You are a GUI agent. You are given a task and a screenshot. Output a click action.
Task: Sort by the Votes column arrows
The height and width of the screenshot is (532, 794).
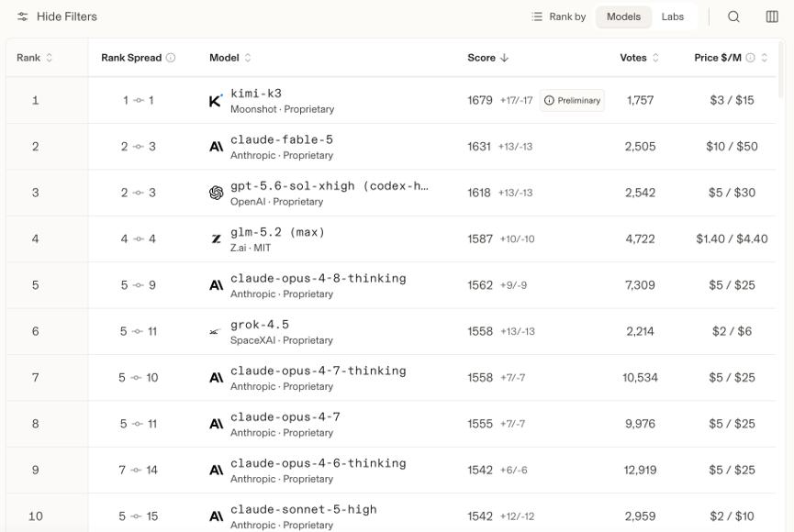(x=655, y=58)
